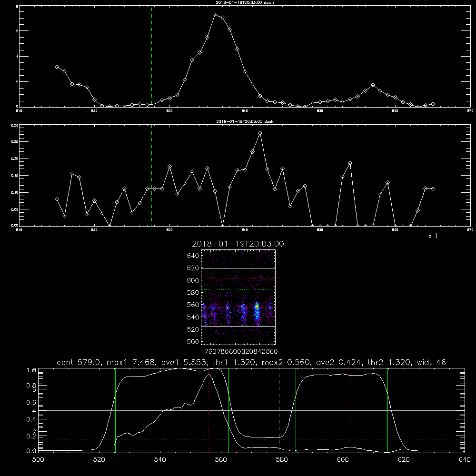Click the green vertical line near 615 in the bottom plot
This screenshot has height=476, width=476.
[387, 410]
